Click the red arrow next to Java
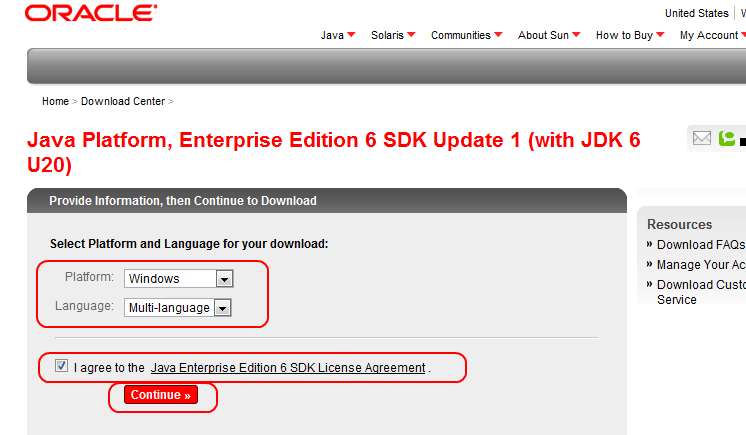Viewport: 746px width, 435px height. [x=353, y=36]
